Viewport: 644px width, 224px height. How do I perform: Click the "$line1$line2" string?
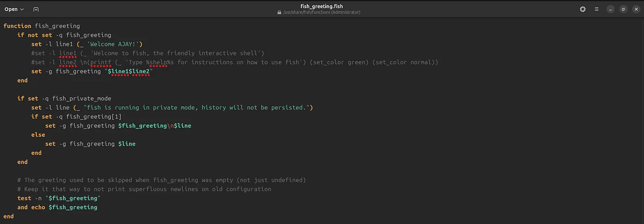129,71
